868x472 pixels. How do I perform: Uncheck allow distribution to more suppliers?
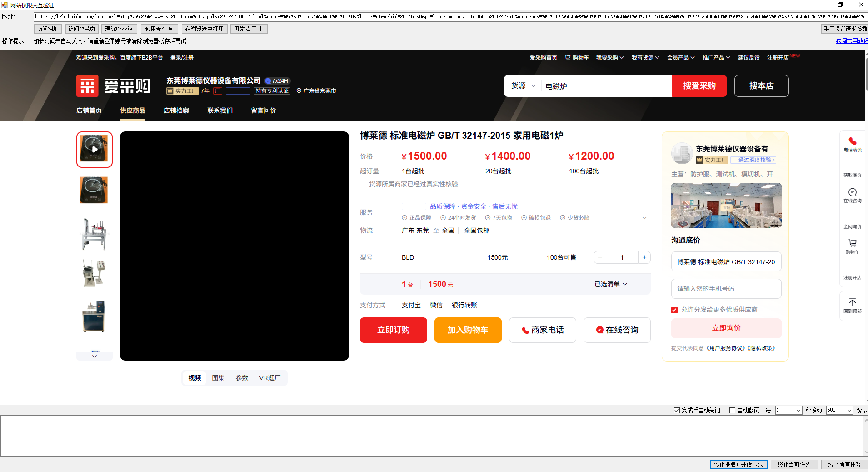pos(674,310)
